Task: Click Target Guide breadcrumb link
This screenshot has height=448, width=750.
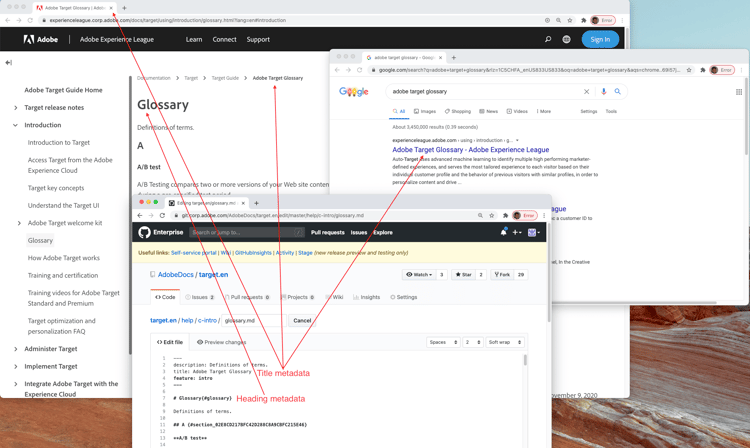Action: coord(225,78)
